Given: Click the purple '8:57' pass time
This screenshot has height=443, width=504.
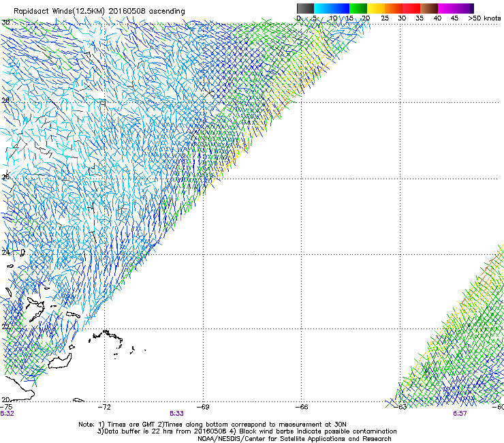Looking at the screenshot, I should (x=460, y=414).
